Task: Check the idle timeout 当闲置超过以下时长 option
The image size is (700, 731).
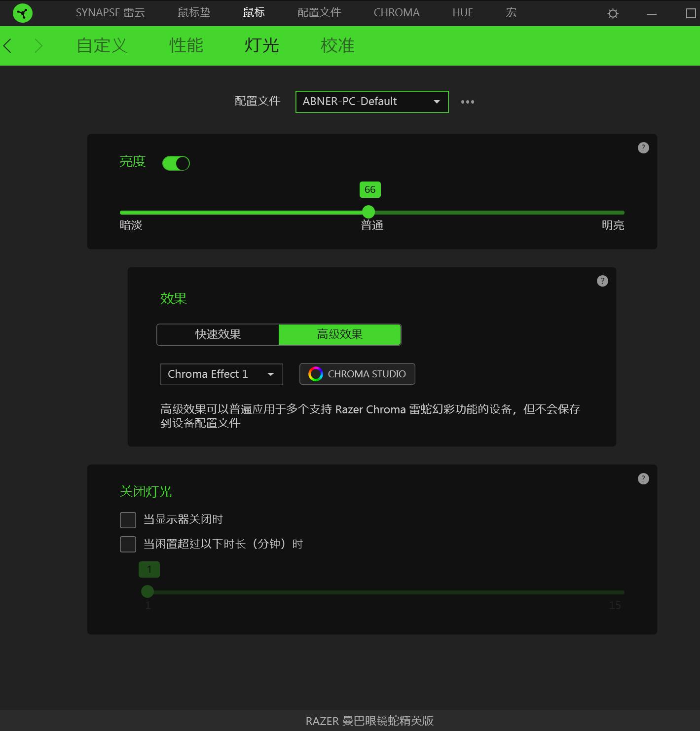Action: (x=128, y=544)
